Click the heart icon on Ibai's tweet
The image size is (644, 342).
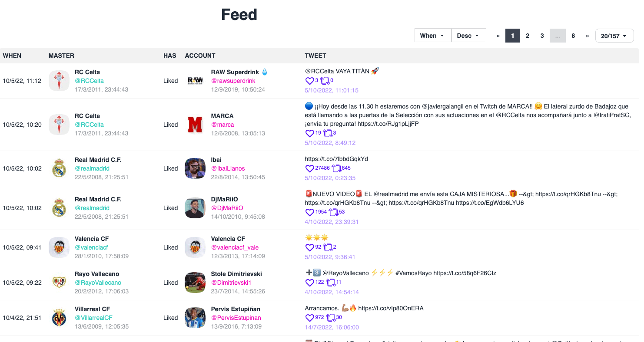click(x=310, y=168)
